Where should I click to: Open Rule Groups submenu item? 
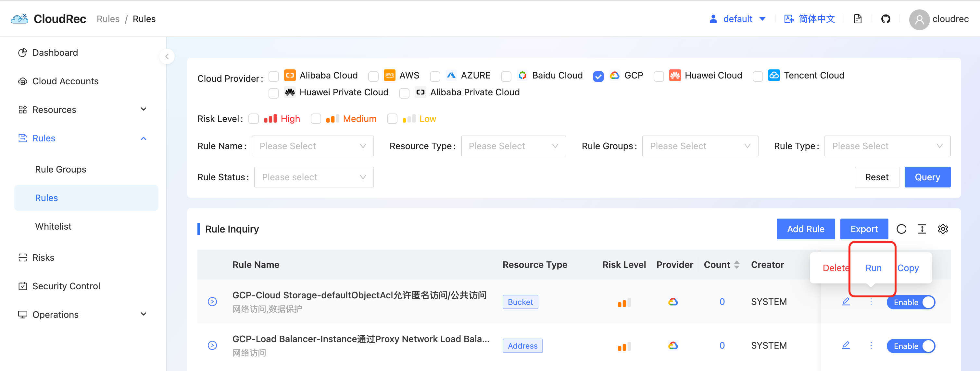pyautogui.click(x=86, y=169)
